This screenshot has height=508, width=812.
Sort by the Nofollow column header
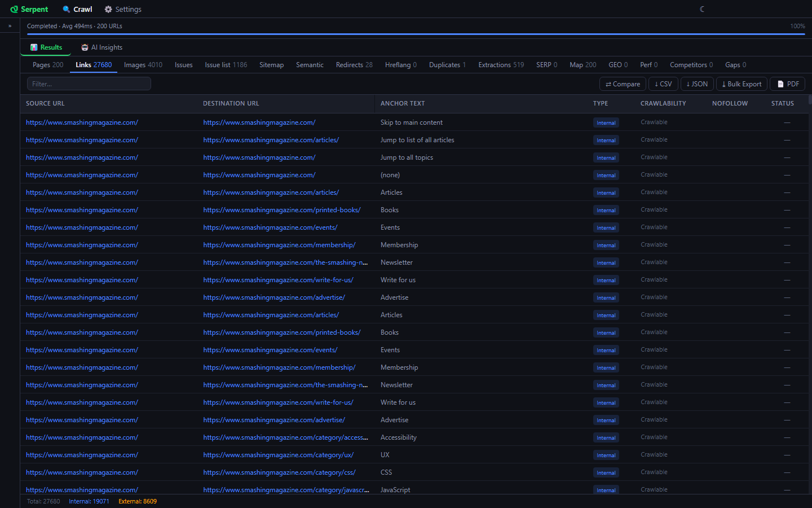point(730,103)
